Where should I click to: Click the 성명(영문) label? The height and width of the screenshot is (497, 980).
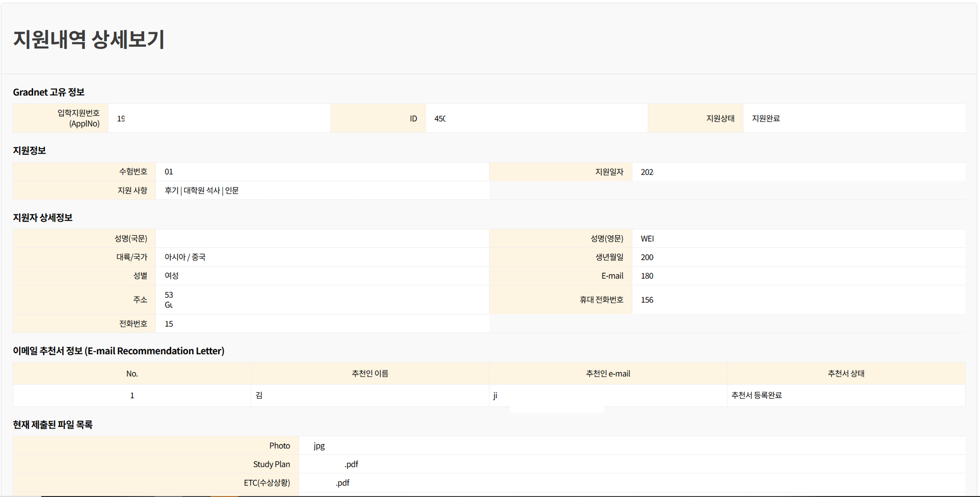(607, 238)
